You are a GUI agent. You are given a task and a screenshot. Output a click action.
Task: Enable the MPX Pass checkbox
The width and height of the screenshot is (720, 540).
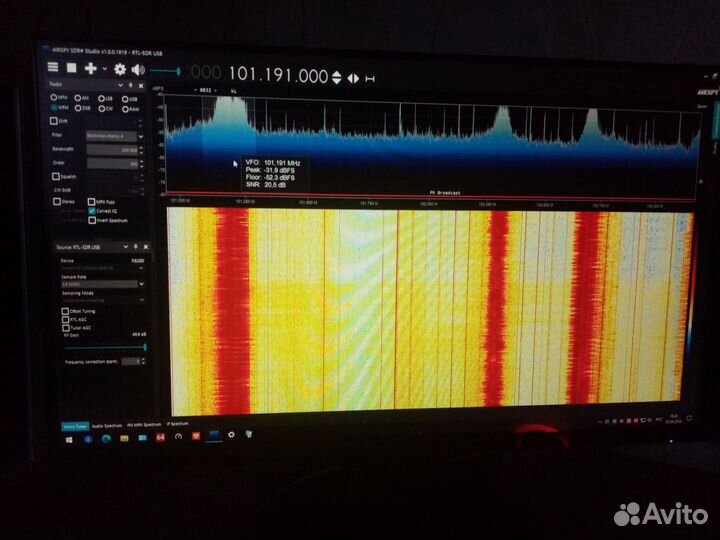pyautogui.click(x=91, y=202)
